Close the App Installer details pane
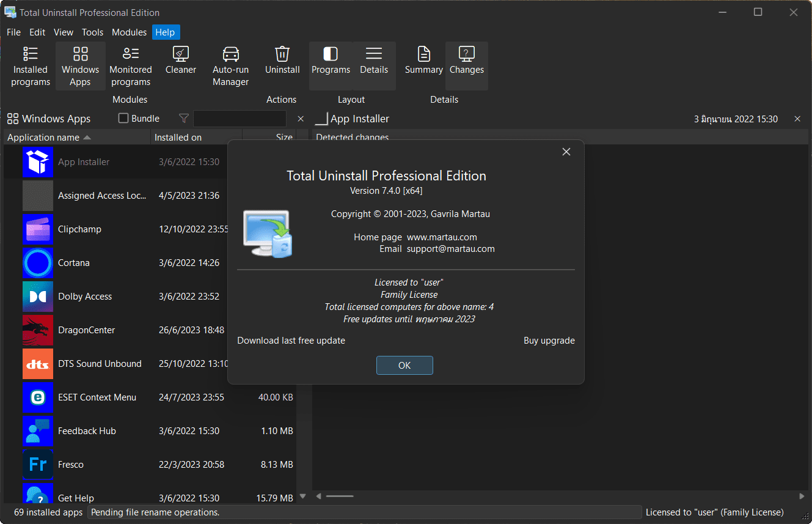 coord(797,119)
